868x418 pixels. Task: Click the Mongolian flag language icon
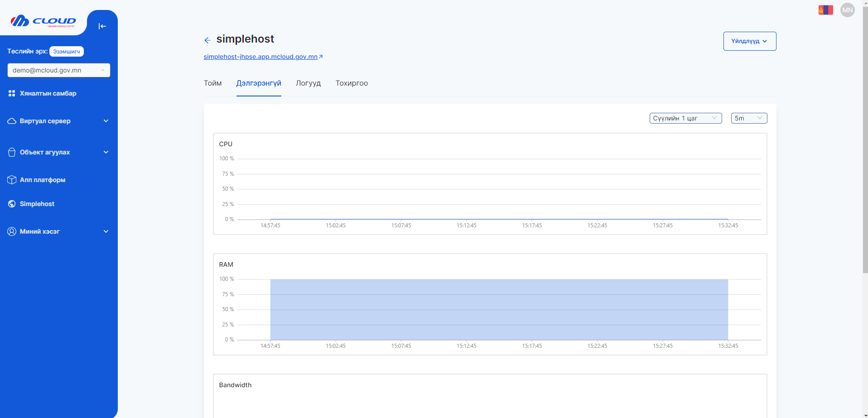point(825,10)
